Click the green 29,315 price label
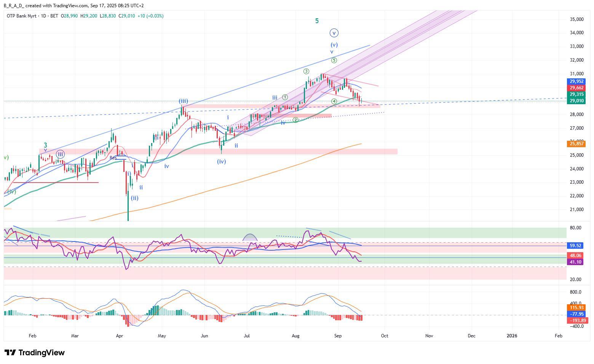594x364 pixels. [576, 94]
